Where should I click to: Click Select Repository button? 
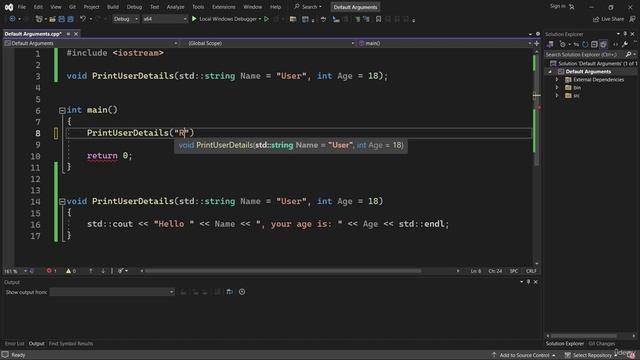[x=591, y=355]
